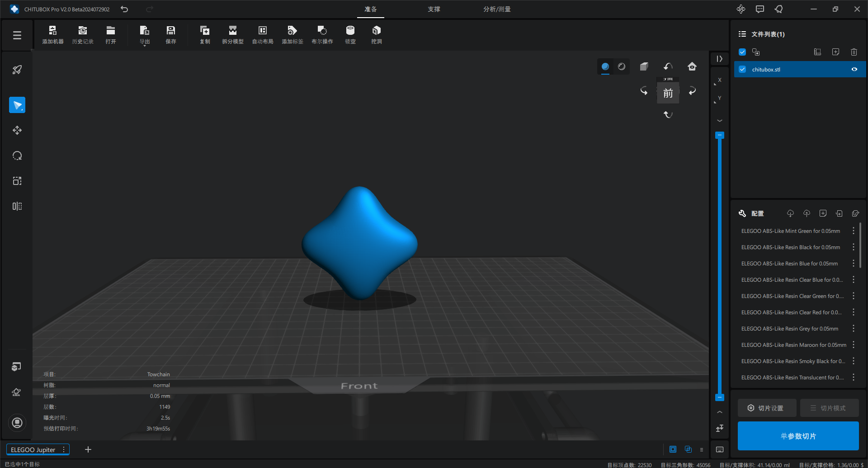
Task: Click the user account icon
Action: coord(17,423)
